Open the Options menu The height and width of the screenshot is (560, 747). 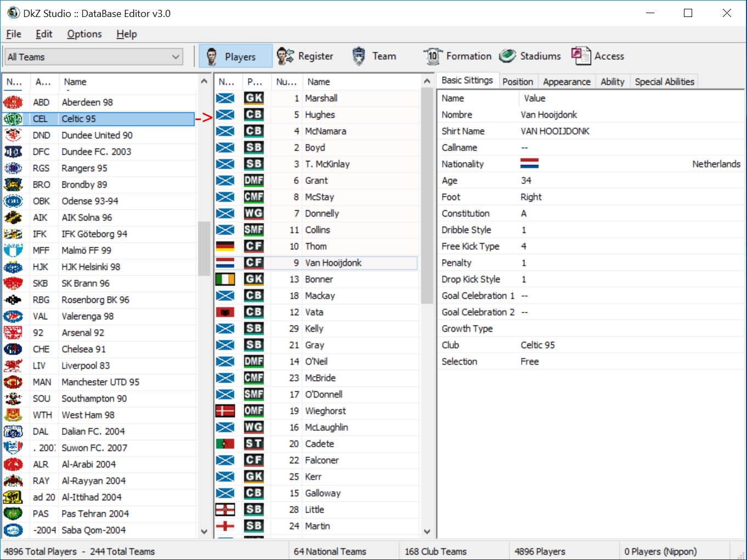[x=84, y=34]
